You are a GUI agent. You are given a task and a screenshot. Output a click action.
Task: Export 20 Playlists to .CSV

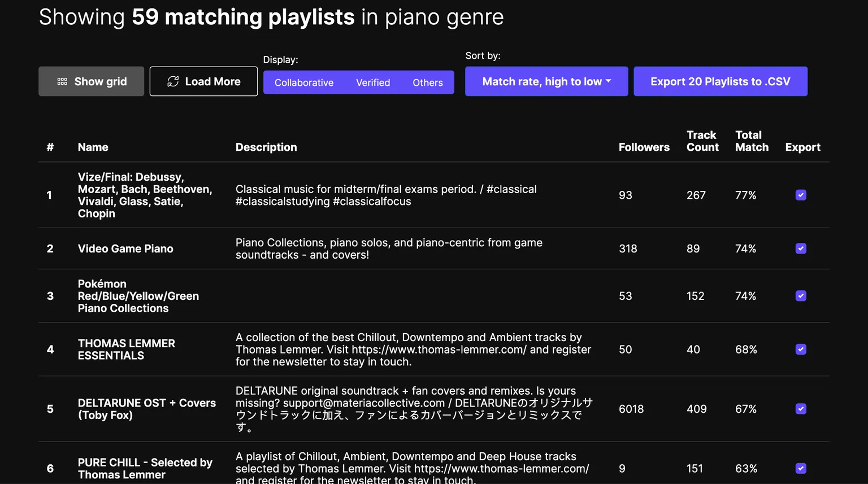(x=720, y=81)
